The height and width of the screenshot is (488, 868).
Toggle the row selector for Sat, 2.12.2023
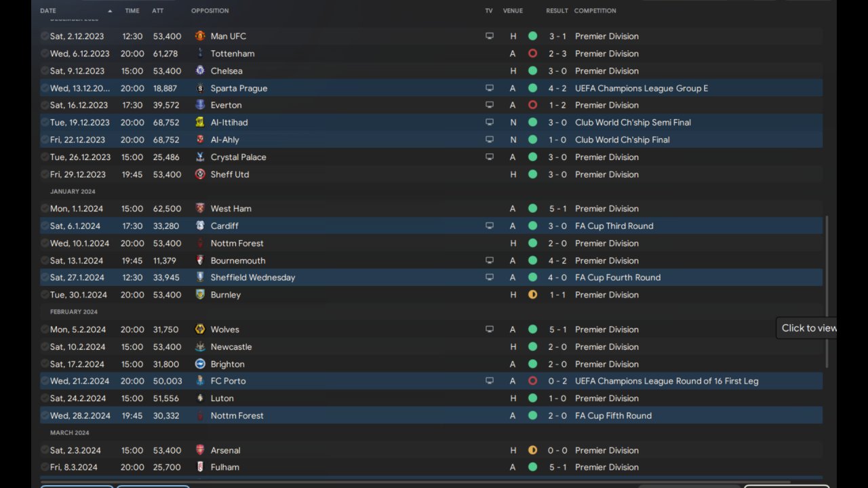click(x=45, y=36)
